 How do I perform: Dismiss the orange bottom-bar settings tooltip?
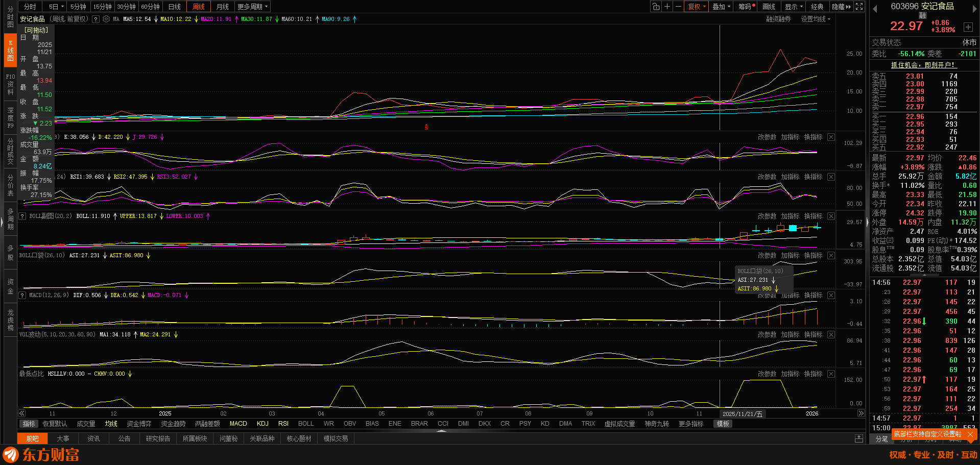click(970, 434)
